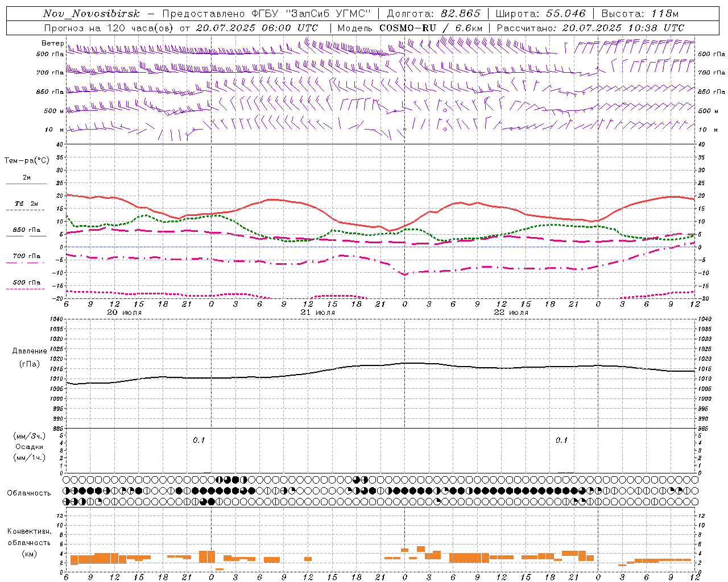Click the (мм/1ч.) precipitation unit label
Image resolution: width=728 pixels, height=582 pixels.
pos(30,458)
